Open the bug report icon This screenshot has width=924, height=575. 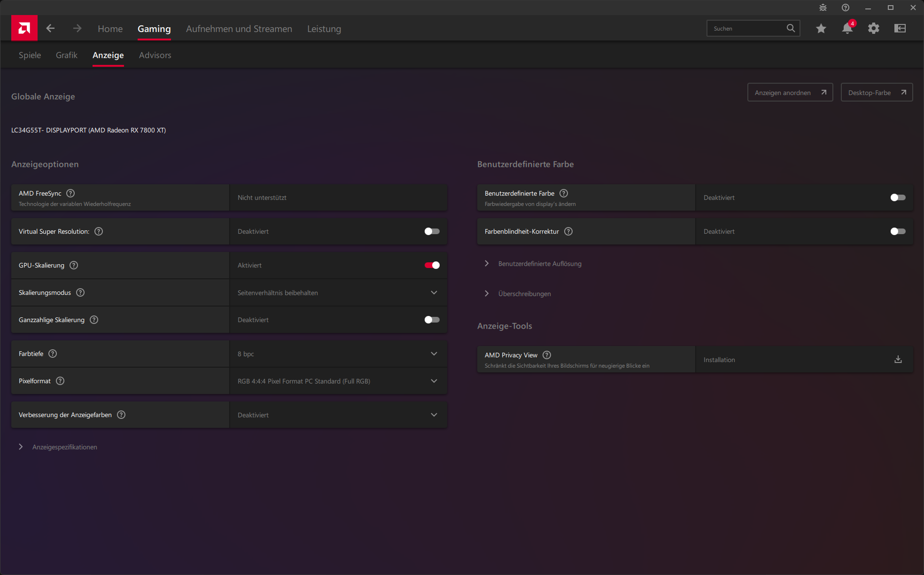(x=823, y=8)
